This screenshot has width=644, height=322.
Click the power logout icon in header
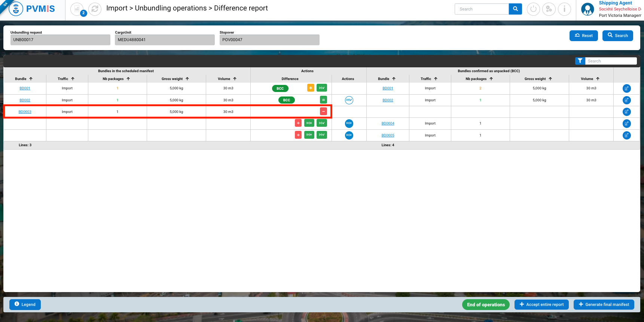tap(533, 9)
